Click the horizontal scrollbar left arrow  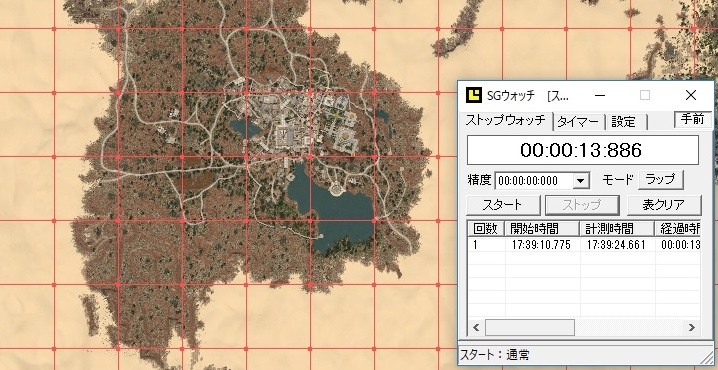pos(476,327)
